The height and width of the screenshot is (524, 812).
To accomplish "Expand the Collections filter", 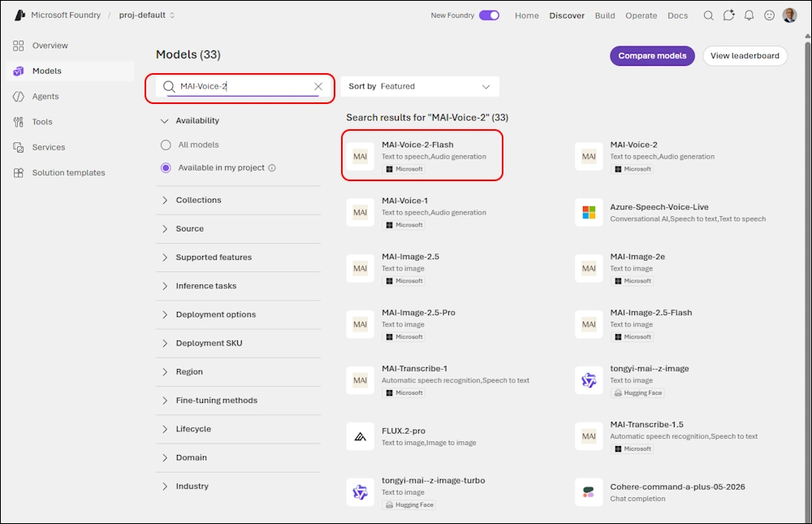I will [238, 200].
